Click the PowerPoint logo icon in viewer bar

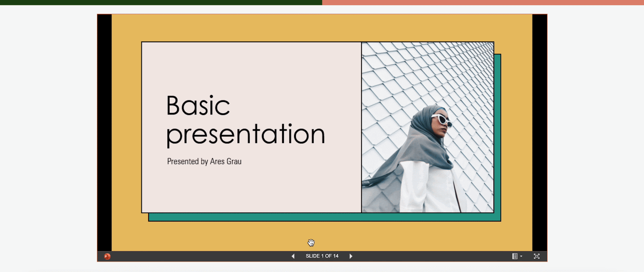pyautogui.click(x=107, y=256)
